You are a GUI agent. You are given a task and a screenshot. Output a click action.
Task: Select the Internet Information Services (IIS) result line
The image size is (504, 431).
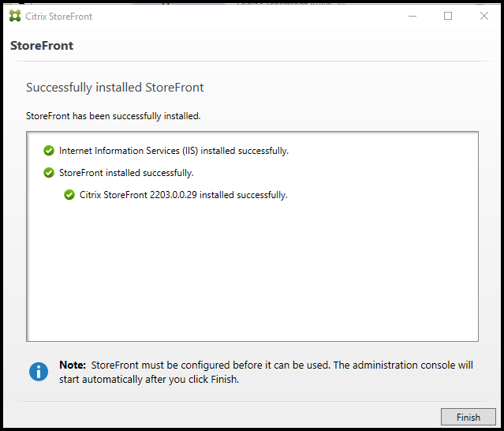click(174, 151)
